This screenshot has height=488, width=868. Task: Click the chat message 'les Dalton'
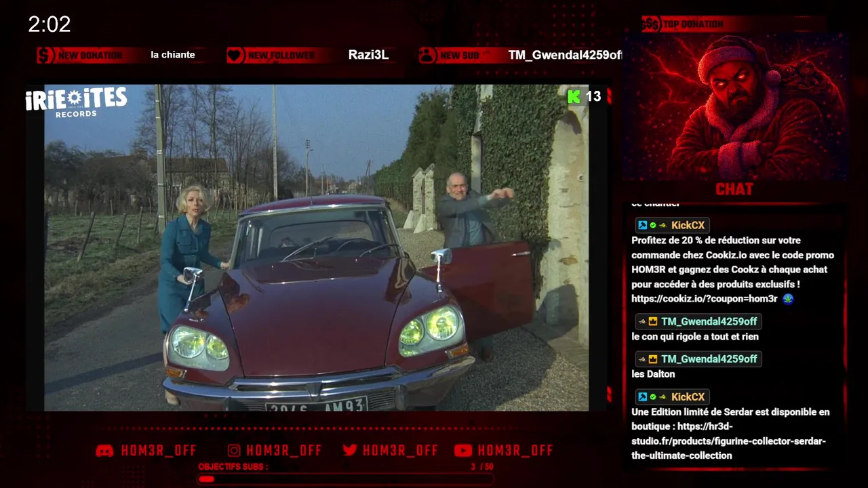(x=653, y=374)
